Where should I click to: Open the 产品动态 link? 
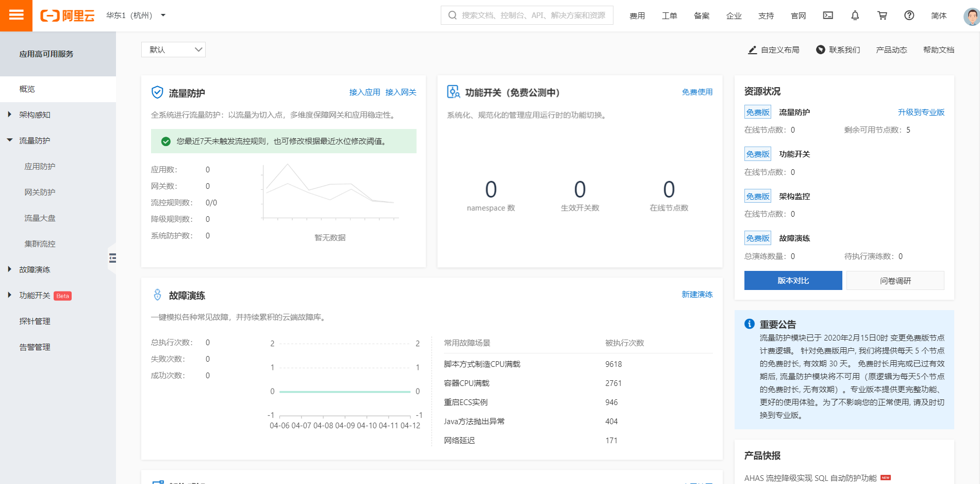[x=891, y=50]
